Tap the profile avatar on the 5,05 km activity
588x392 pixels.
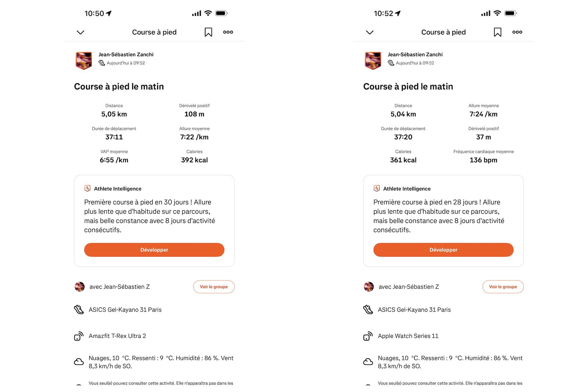(x=84, y=60)
